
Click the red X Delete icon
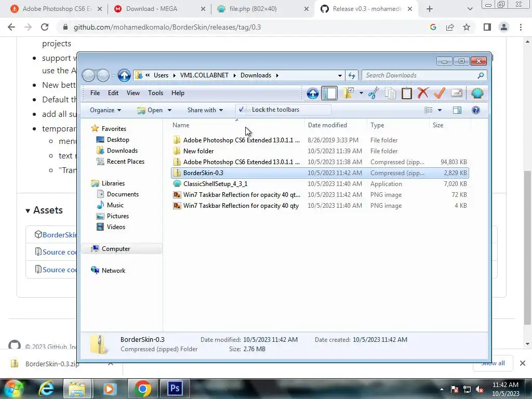pos(423,93)
